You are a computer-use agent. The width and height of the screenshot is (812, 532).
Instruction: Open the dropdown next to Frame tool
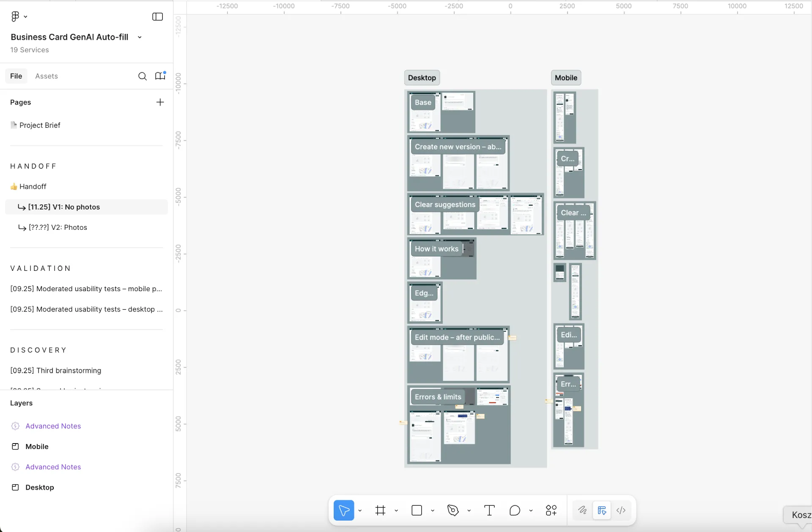[396, 511]
